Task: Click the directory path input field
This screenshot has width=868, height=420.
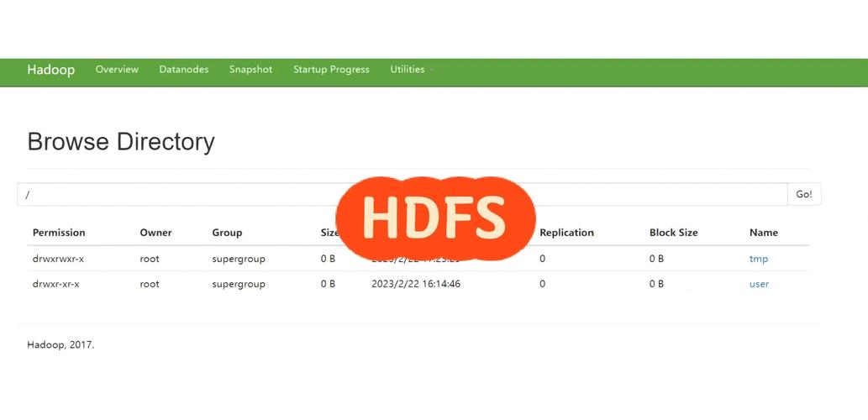Action: point(402,194)
